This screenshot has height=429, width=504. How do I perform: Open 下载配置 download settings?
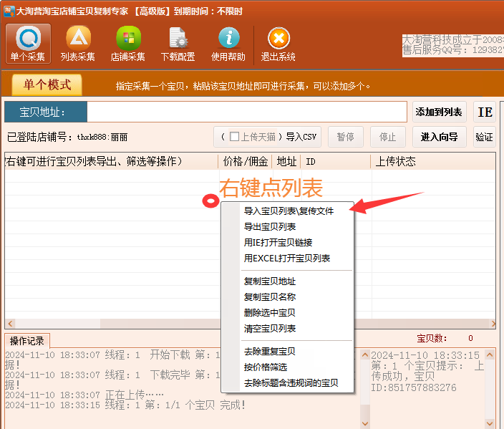[x=178, y=44]
